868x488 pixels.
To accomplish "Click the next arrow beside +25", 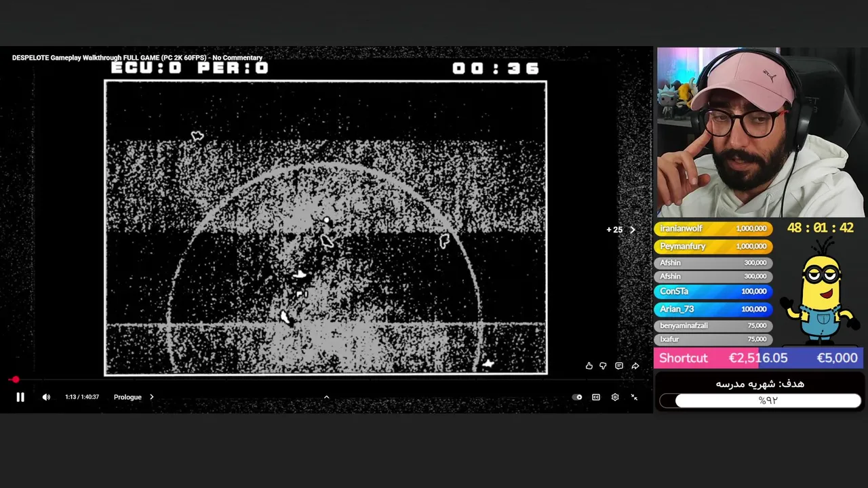I will click(x=633, y=230).
